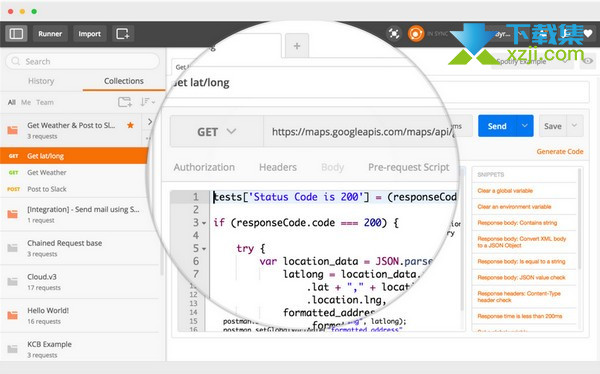Click the orange sync status icon
The height and width of the screenshot is (374, 600).
pyautogui.click(x=416, y=33)
